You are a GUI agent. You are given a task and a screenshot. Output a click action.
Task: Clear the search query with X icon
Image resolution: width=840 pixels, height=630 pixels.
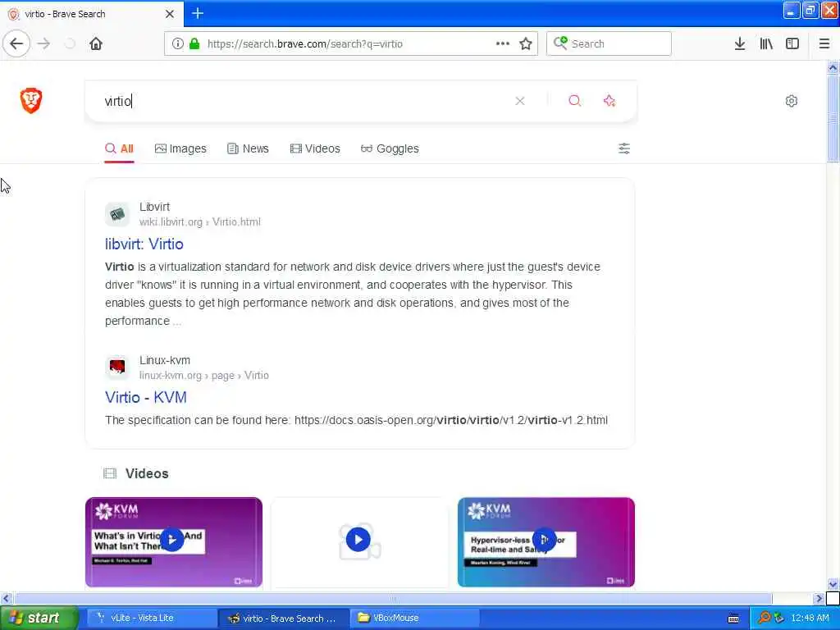pyautogui.click(x=519, y=101)
